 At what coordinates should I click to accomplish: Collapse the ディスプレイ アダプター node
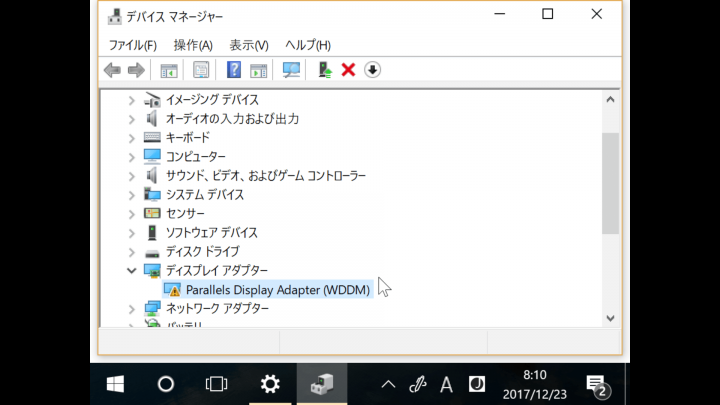pyautogui.click(x=132, y=270)
